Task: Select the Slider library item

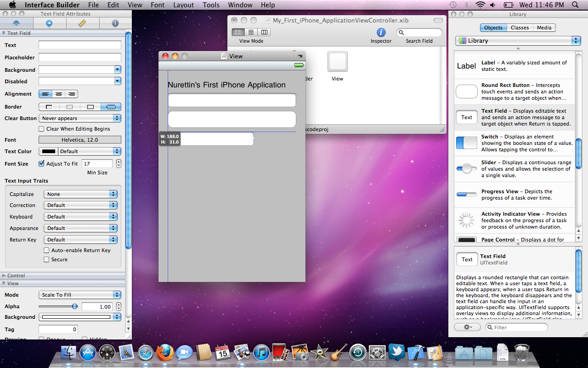Action: coord(514,169)
